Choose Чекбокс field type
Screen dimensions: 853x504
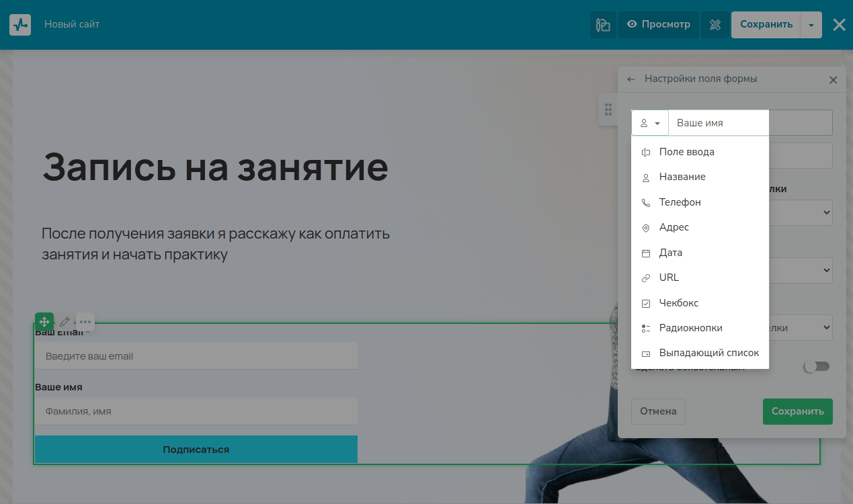click(x=700, y=303)
